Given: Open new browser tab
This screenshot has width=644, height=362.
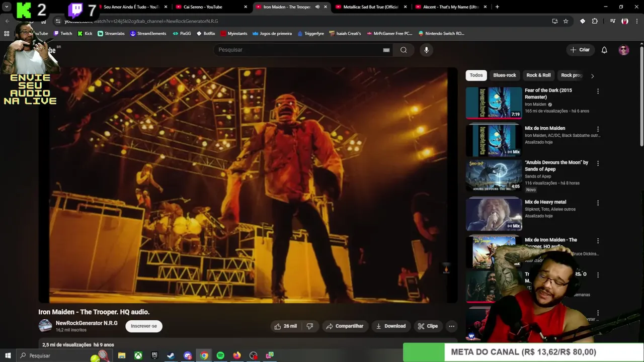Looking at the screenshot, I should pyautogui.click(x=497, y=7).
